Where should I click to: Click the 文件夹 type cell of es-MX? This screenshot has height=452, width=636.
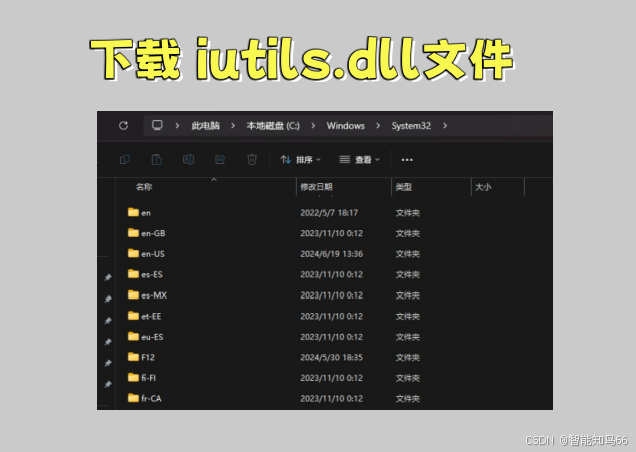coord(408,295)
